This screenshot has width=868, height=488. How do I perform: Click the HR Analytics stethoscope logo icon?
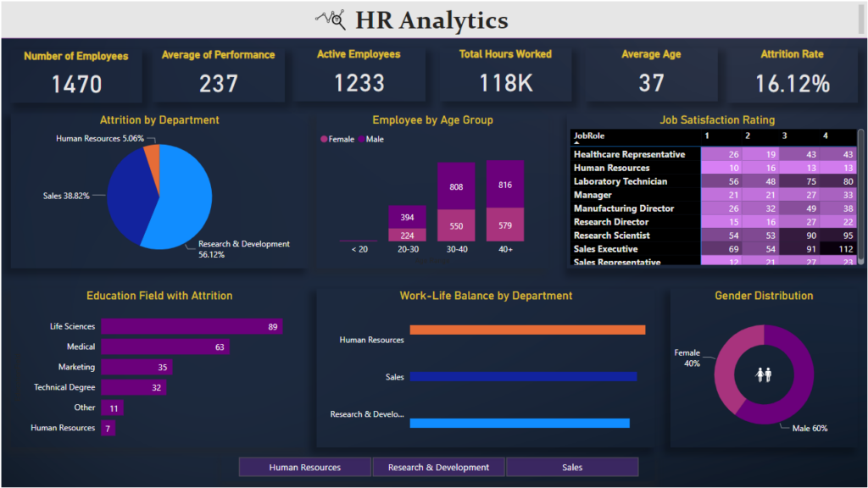[331, 19]
